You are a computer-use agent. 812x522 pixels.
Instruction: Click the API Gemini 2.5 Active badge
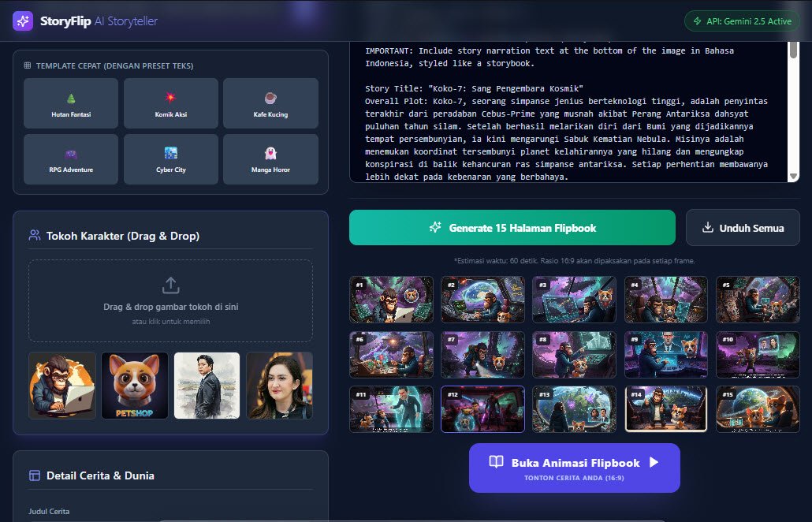pos(742,21)
